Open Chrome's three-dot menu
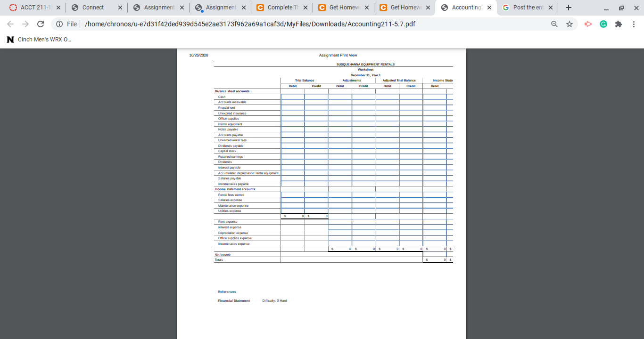 (x=634, y=24)
